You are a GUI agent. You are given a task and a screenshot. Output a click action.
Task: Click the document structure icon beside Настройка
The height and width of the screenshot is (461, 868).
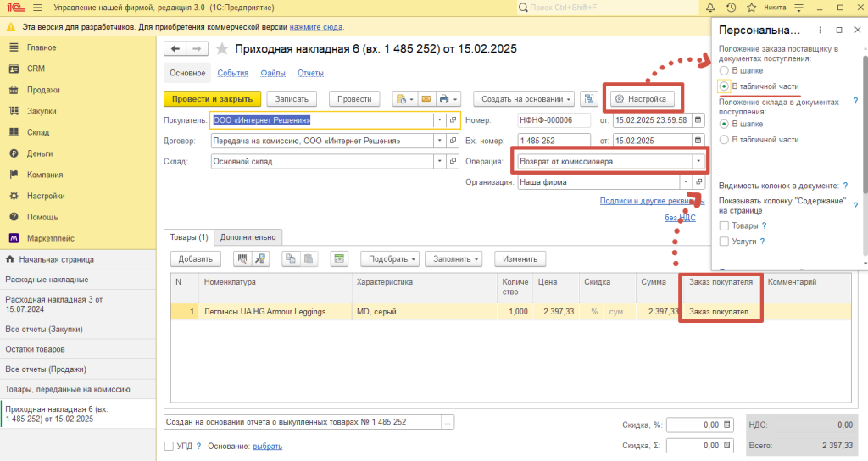tap(589, 99)
